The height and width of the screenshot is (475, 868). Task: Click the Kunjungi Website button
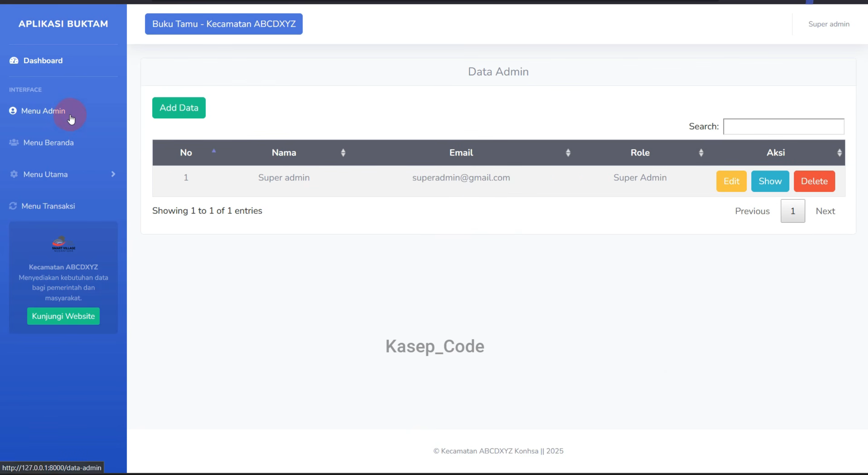pos(64,316)
